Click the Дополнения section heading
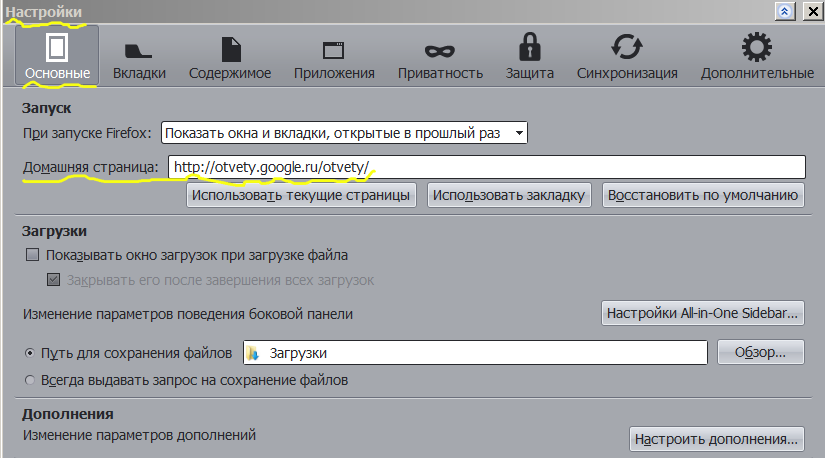The height and width of the screenshot is (458, 825). coord(67,414)
